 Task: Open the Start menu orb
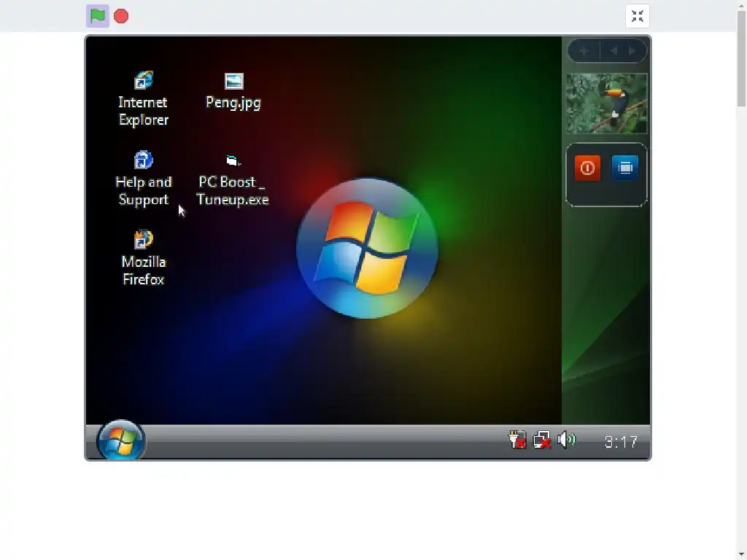coord(120,440)
